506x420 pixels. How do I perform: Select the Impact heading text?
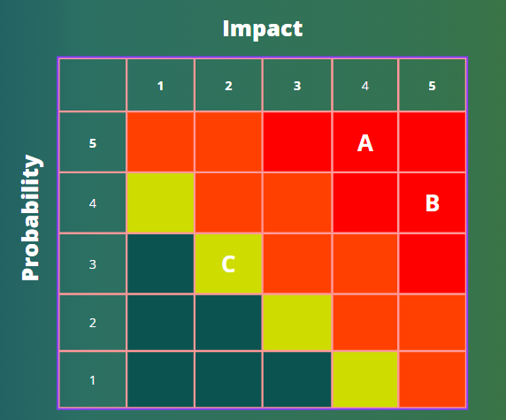pyautogui.click(x=263, y=28)
